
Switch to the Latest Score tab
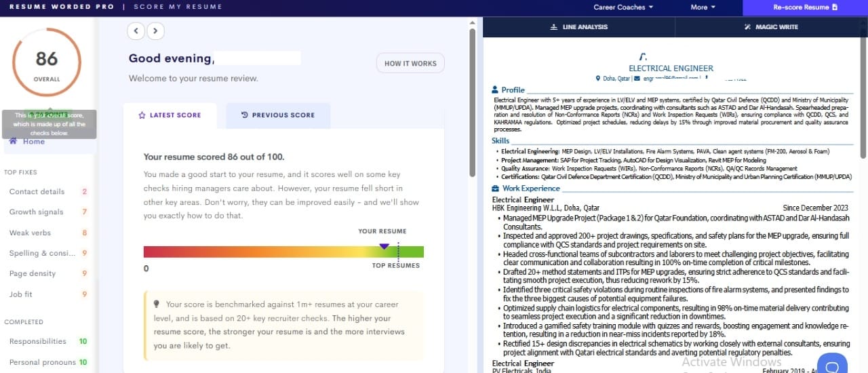[x=170, y=115]
